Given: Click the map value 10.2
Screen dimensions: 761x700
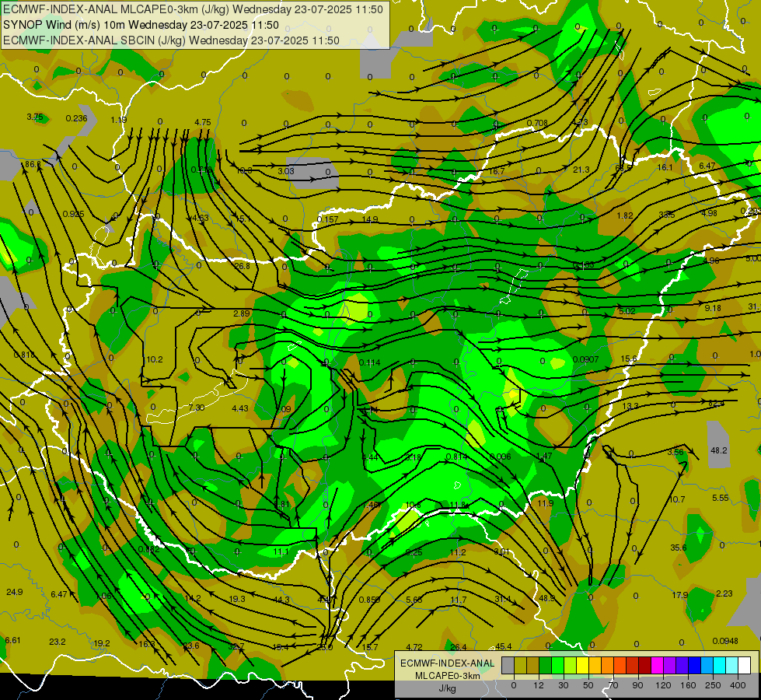Looking at the screenshot, I should (153, 359).
